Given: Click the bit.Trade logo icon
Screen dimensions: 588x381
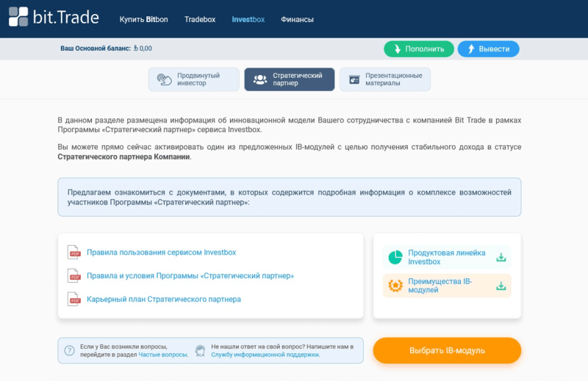Looking at the screenshot, I should tap(18, 17).
